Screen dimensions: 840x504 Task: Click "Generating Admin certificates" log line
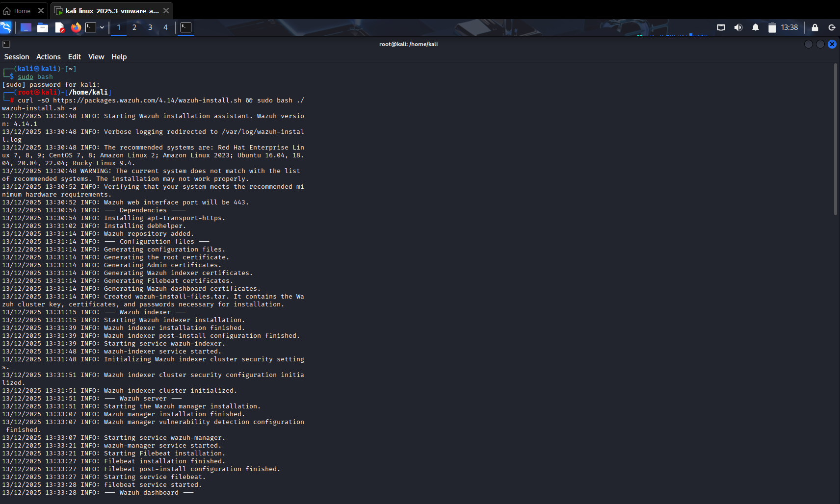pos(112,265)
